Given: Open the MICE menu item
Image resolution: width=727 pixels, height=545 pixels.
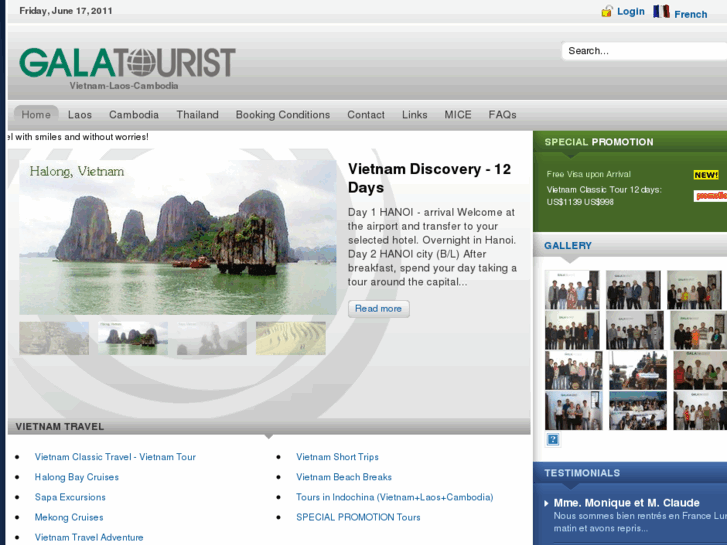Looking at the screenshot, I should (458, 115).
